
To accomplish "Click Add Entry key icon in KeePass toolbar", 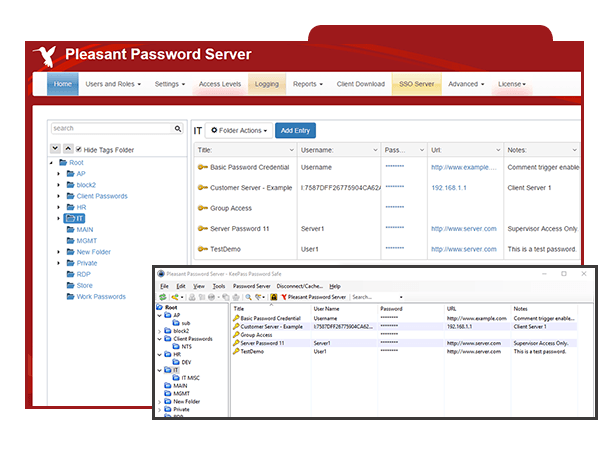I will pos(175,297).
